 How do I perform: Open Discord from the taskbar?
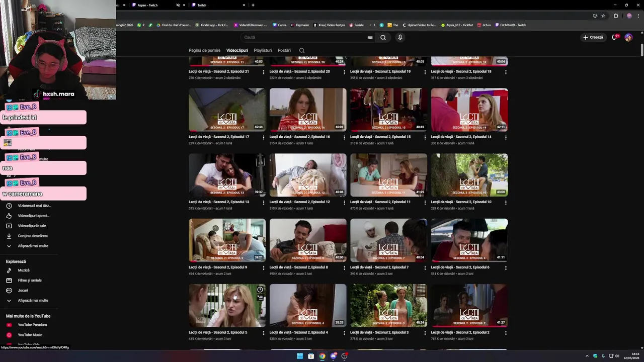[333, 356]
